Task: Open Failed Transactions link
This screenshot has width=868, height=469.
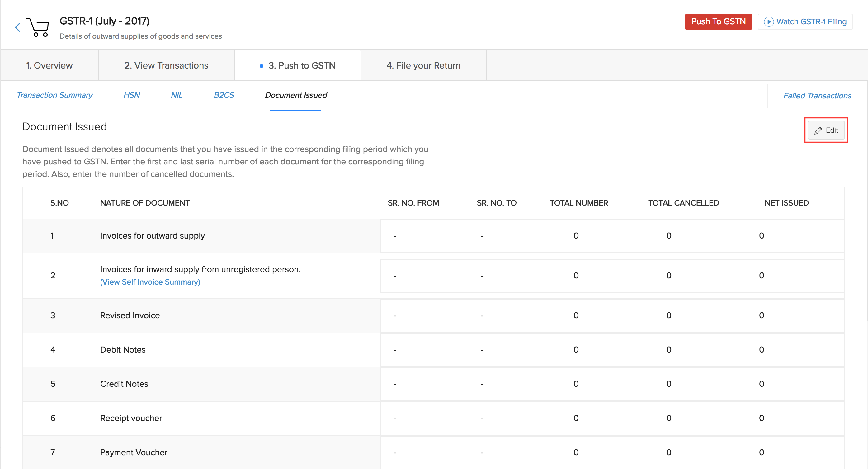Action: click(x=817, y=96)
